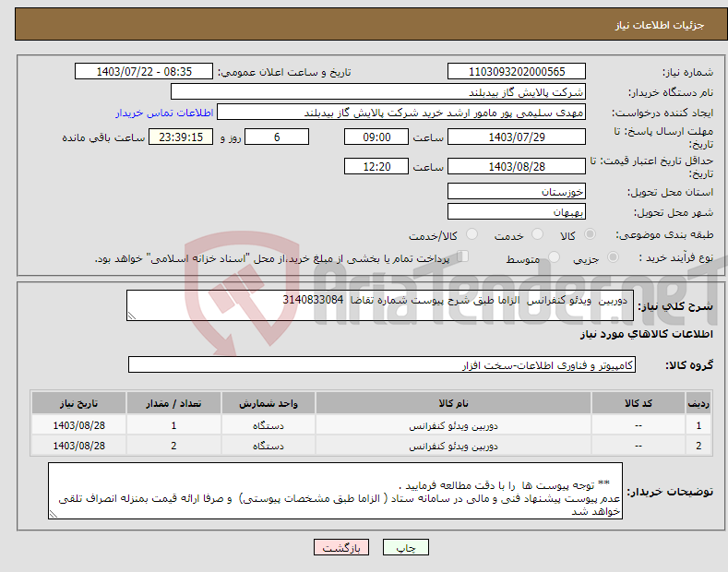Click quantity 2 in the second row
728x572 pixels.
pos(173,446)
